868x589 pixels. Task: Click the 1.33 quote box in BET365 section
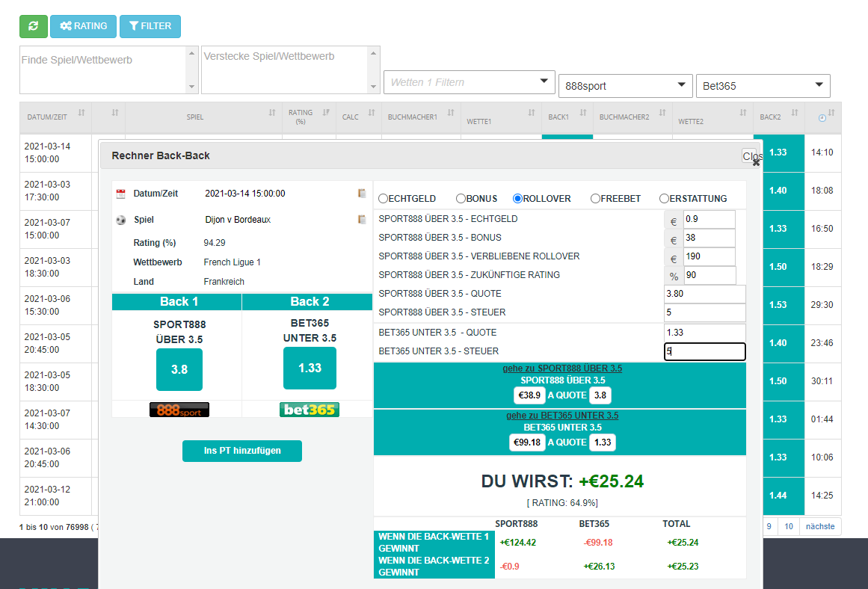[603, 442]
